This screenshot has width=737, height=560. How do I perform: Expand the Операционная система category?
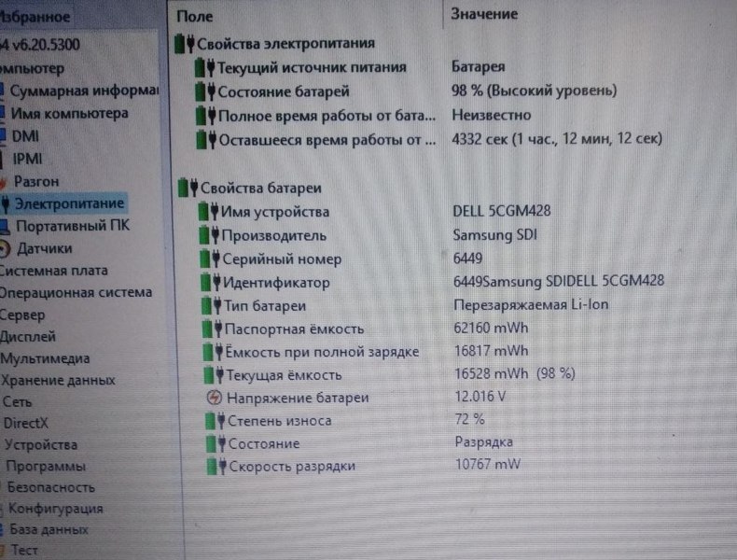(x=75, y=292)
